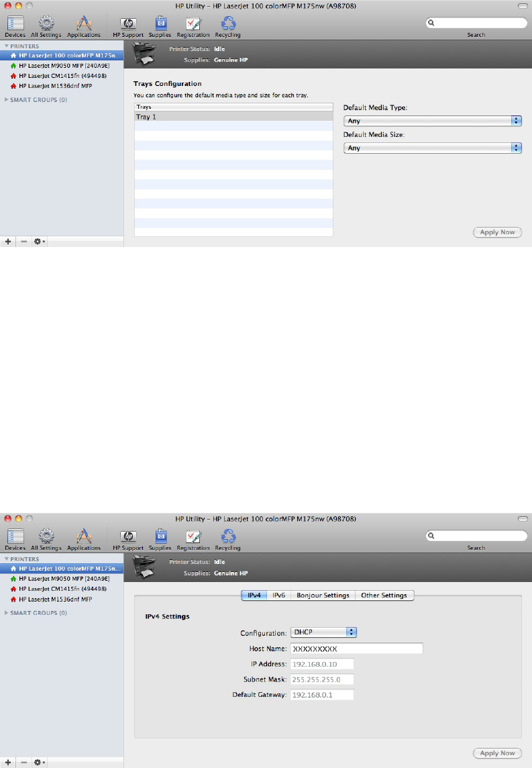Remove printer with minus button, IPv4 window
The image size is (532, 768).
click(23, 763)
